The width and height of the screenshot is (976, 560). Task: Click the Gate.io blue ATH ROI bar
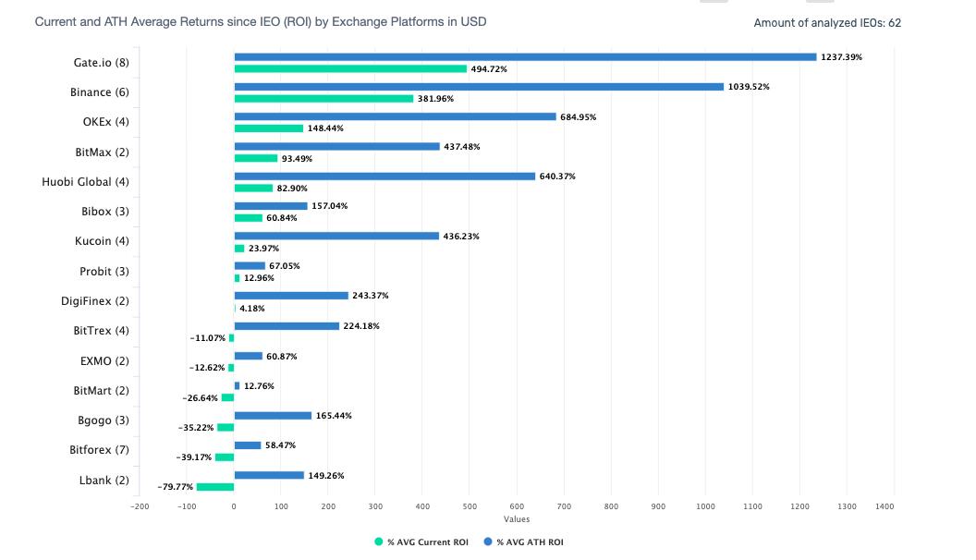(x=525, y=57)
